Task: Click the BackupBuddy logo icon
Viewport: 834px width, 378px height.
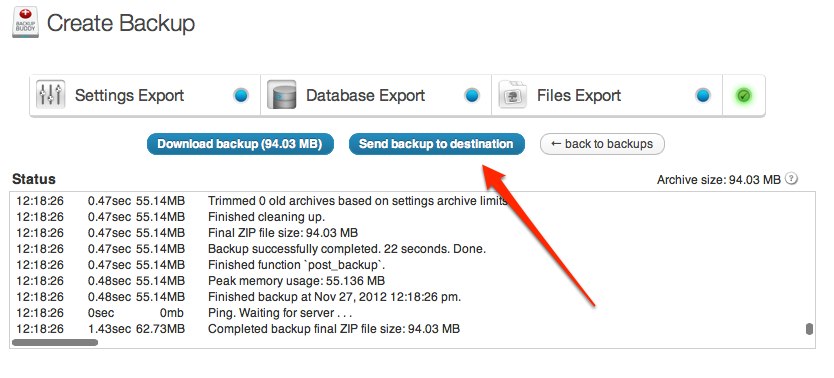Action: (x=26, y=22)
